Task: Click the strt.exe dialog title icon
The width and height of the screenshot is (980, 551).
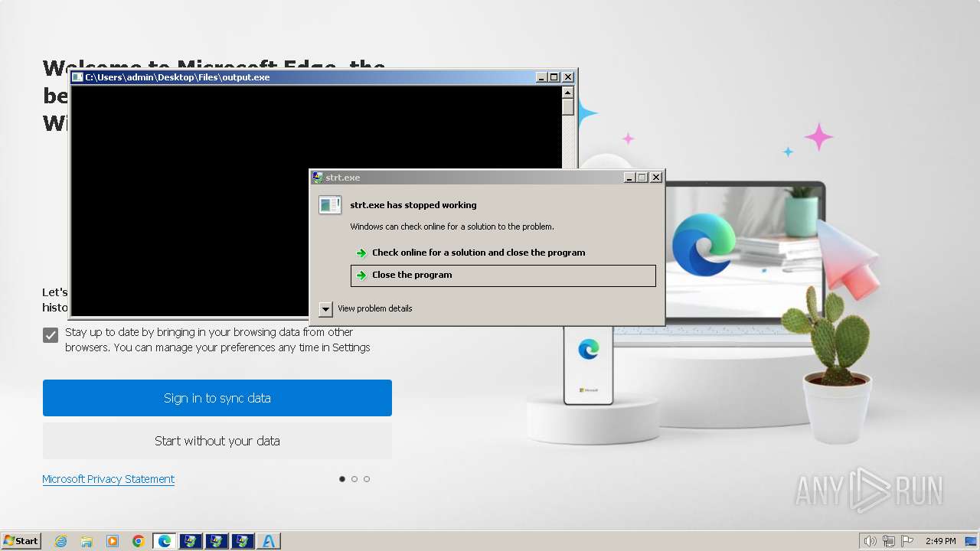Action: point(318,178)
